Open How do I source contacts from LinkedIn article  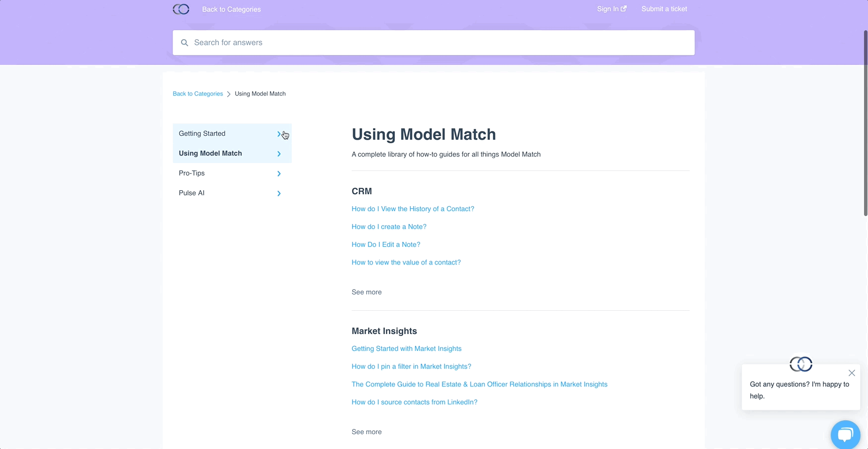coord(414,402)
